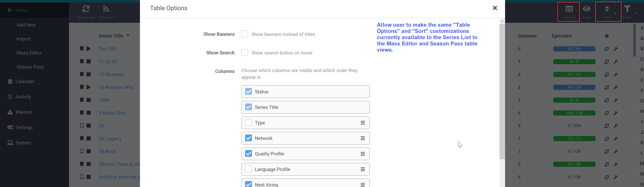Viewport: 644px width, 187px height.
Task: Click the gear icon in table header
Action: tap(607, 36)
